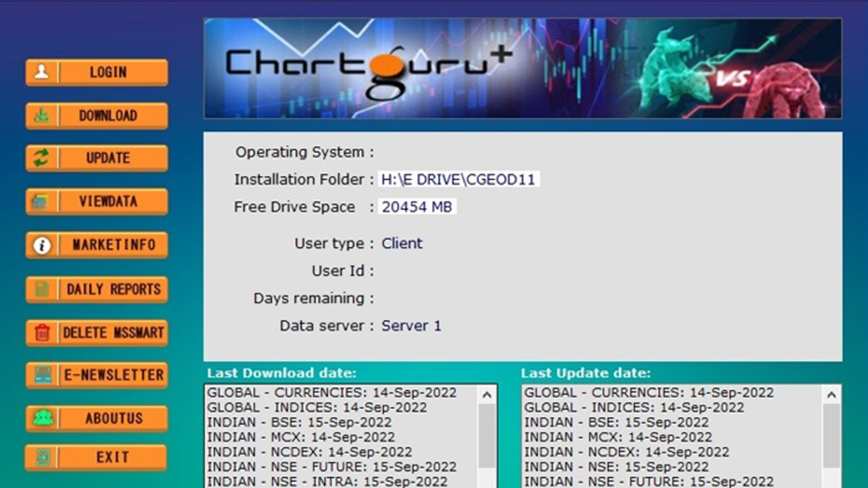This screenshot has width=868, height=488.
Task: Click the Installation Folder path field
Action: pyautogui.click(x=459, y=179)
